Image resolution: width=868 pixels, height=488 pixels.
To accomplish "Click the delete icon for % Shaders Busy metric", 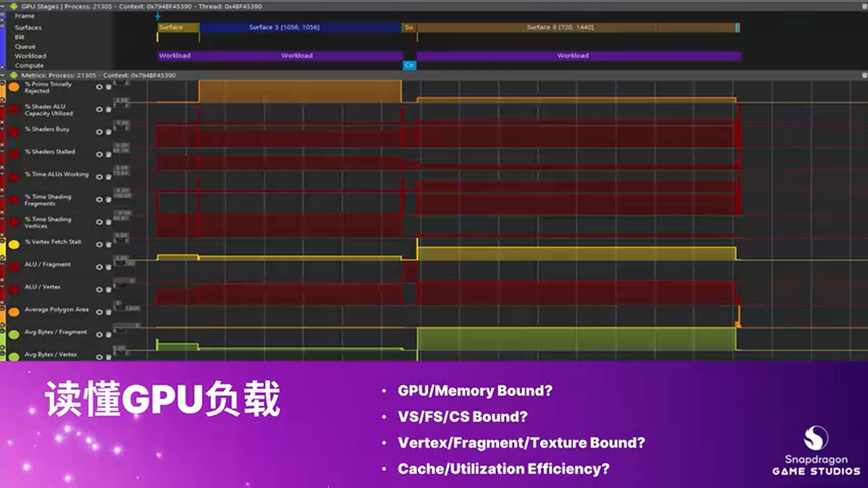I will pyautogui.click(x=108, y=132).
